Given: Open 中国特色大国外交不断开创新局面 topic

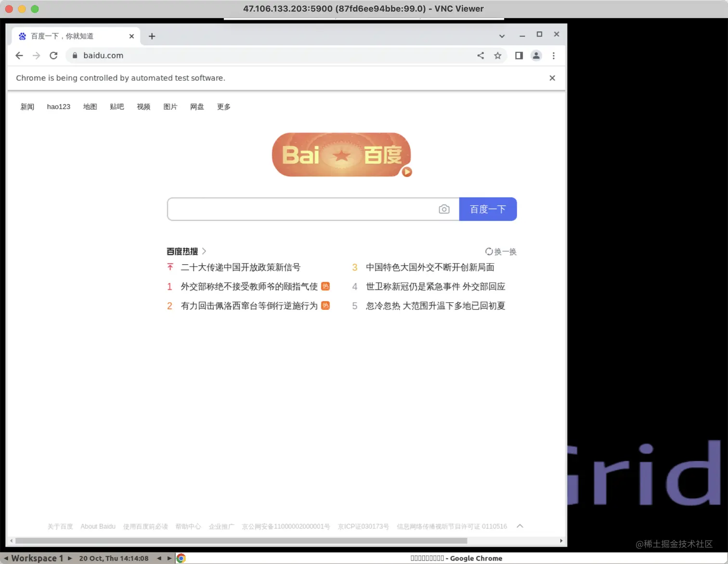Looking at the screenshot, I should (430, 267).
